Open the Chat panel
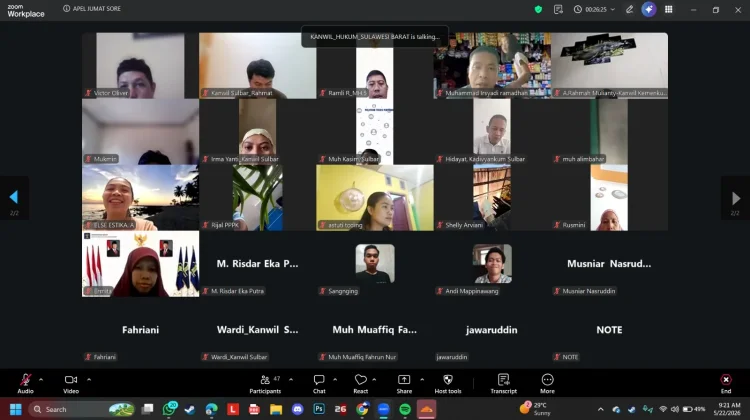This screenshot has height=420, width=750. coord(319,384)
